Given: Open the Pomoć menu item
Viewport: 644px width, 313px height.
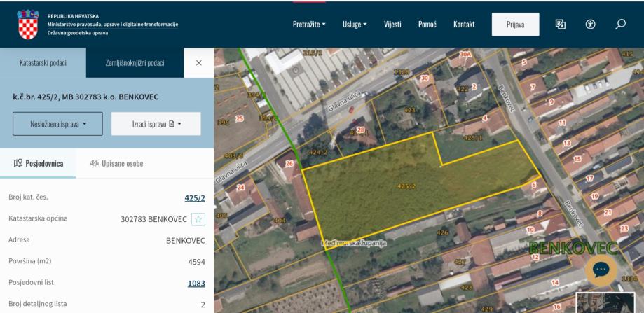Looking at the screenshot, I should (427, 25).
